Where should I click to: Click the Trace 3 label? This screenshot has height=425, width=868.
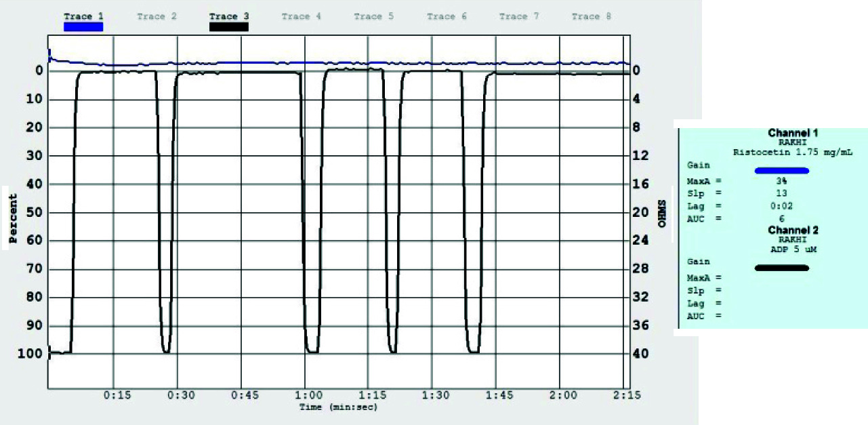coord(229,16)
